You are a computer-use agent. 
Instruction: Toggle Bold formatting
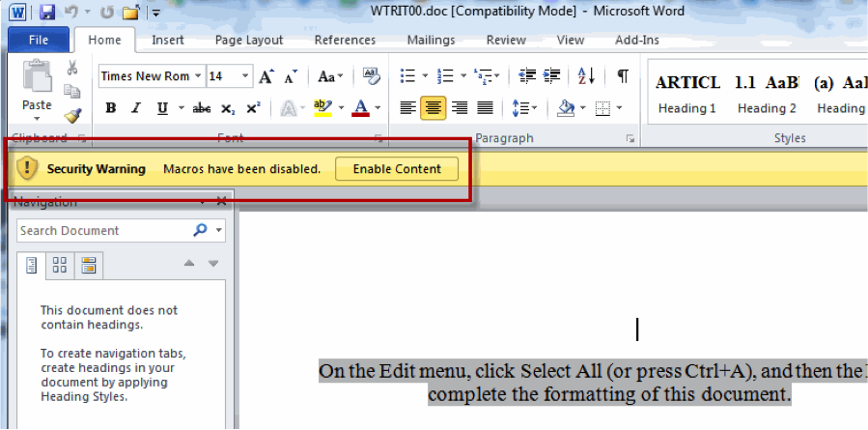[111, 108]
